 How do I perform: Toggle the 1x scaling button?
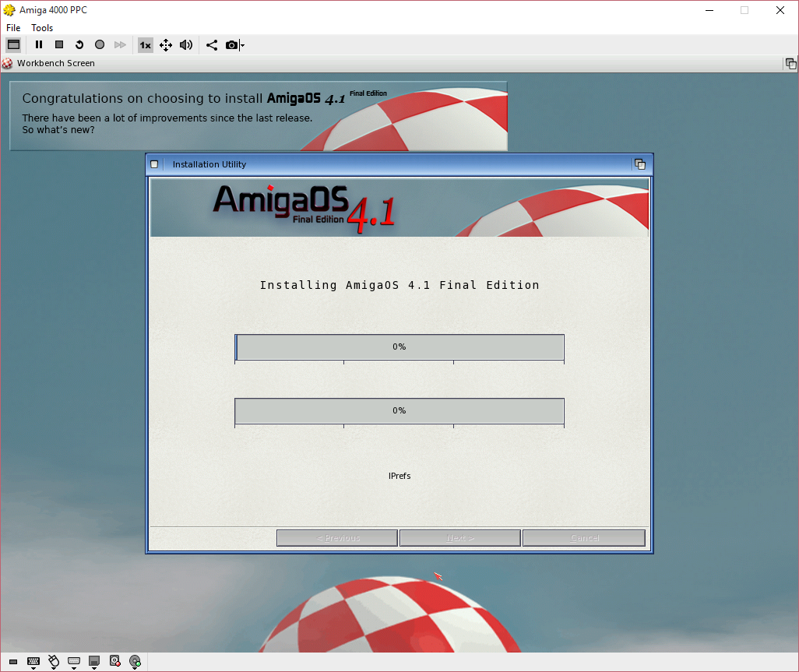[x=145, y=45]
